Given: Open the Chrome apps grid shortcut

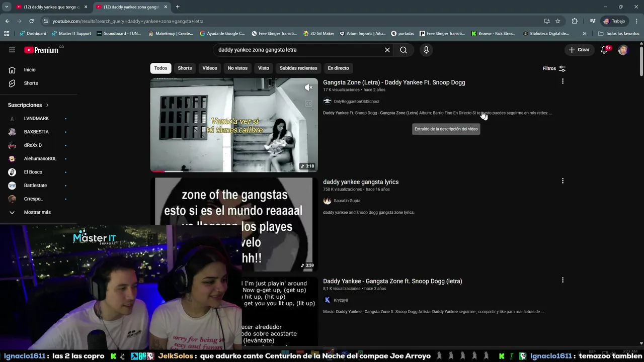Looking at the screenshot, I should click(7, 34).
